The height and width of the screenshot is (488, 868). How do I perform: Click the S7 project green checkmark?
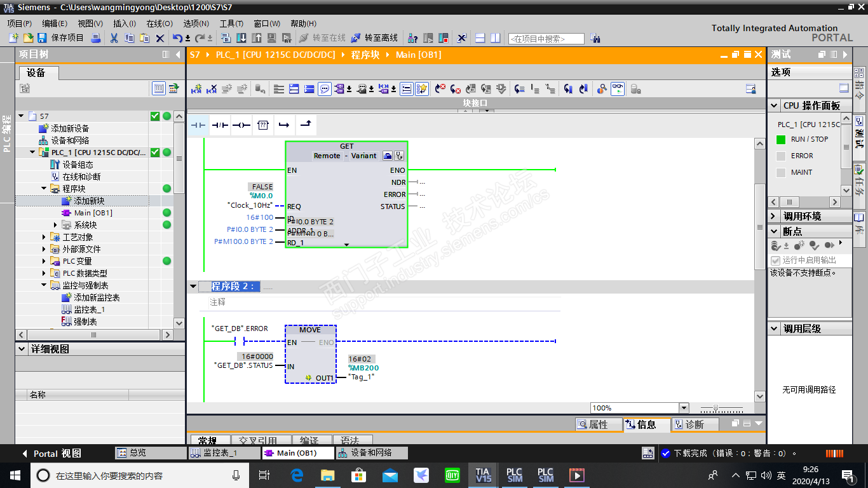[155, 116]
